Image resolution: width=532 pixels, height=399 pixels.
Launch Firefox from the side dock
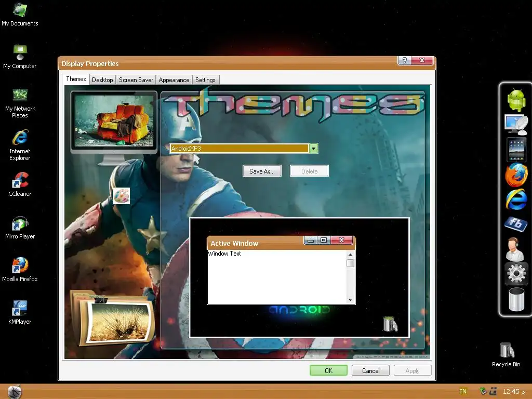coord(516,175)
